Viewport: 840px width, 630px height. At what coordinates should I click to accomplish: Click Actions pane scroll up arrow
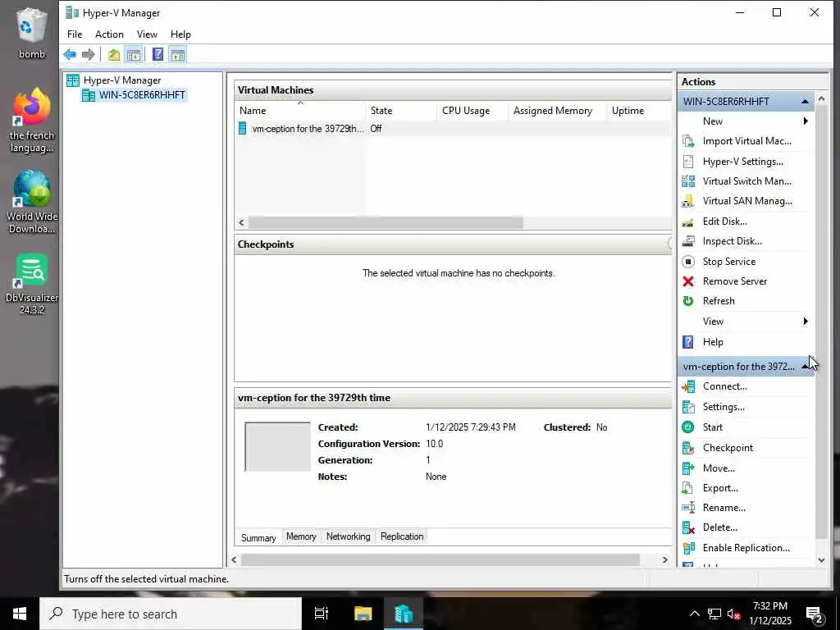click(x=821, y=99)
